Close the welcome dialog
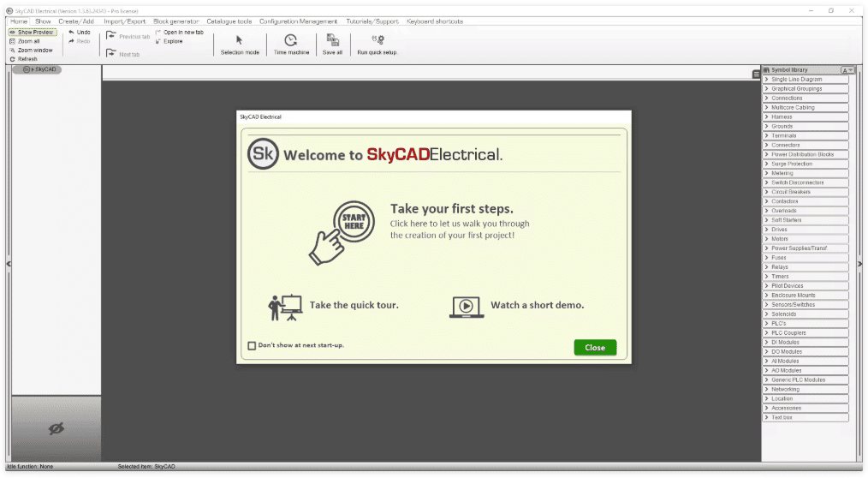Screen dimensions: 868x478 point(595,347)
